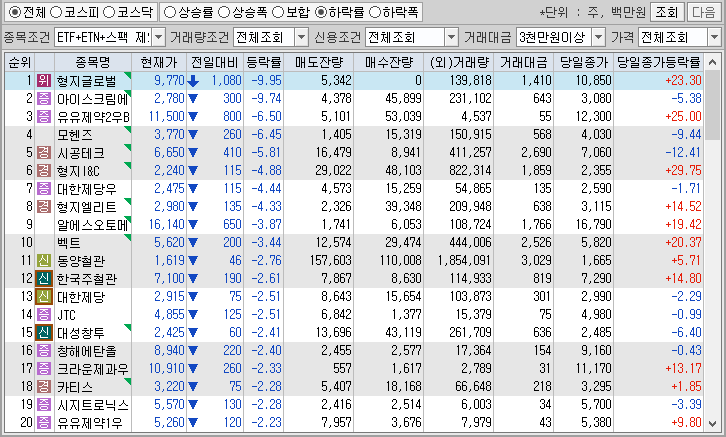Viewport: 726px width, 437px height.
Task: Select the 하락폭 radio button
Action: 375,12
